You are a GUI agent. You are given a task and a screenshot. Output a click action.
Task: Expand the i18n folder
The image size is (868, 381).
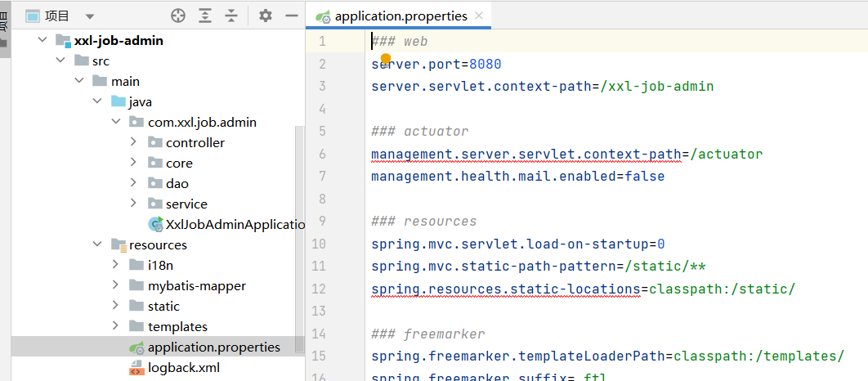115,265
